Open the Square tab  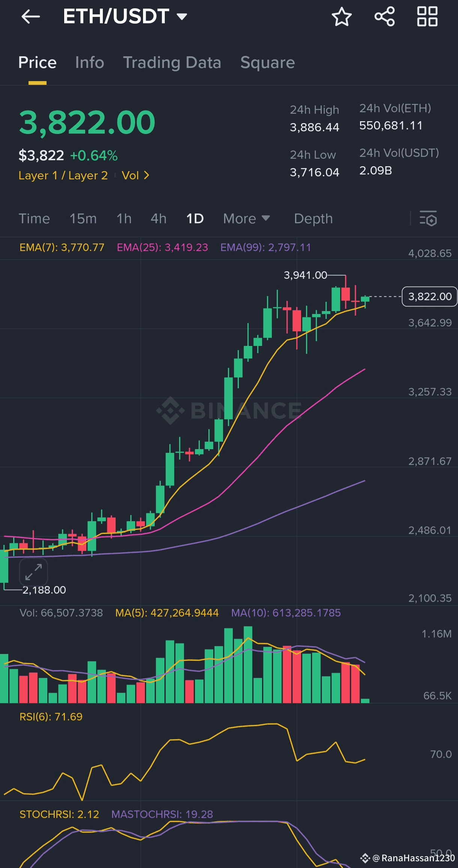pyautogui.click(x=268, y=62)
